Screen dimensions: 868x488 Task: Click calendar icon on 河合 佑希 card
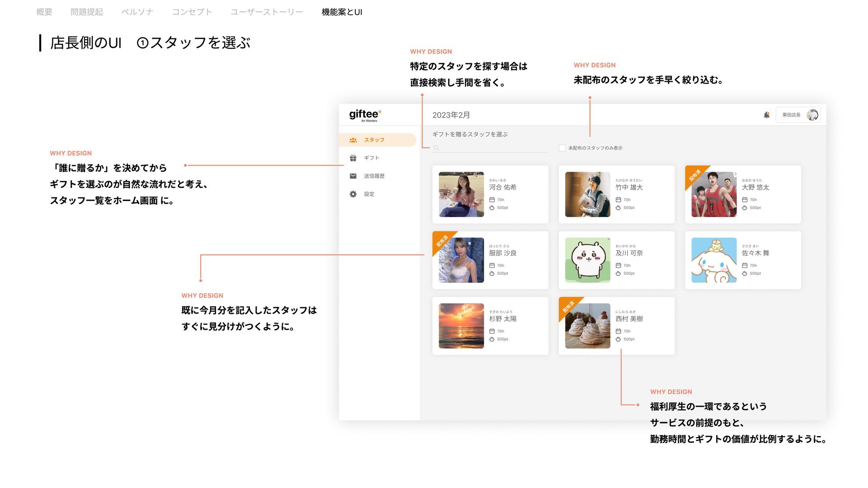click(x=492, y=200)
